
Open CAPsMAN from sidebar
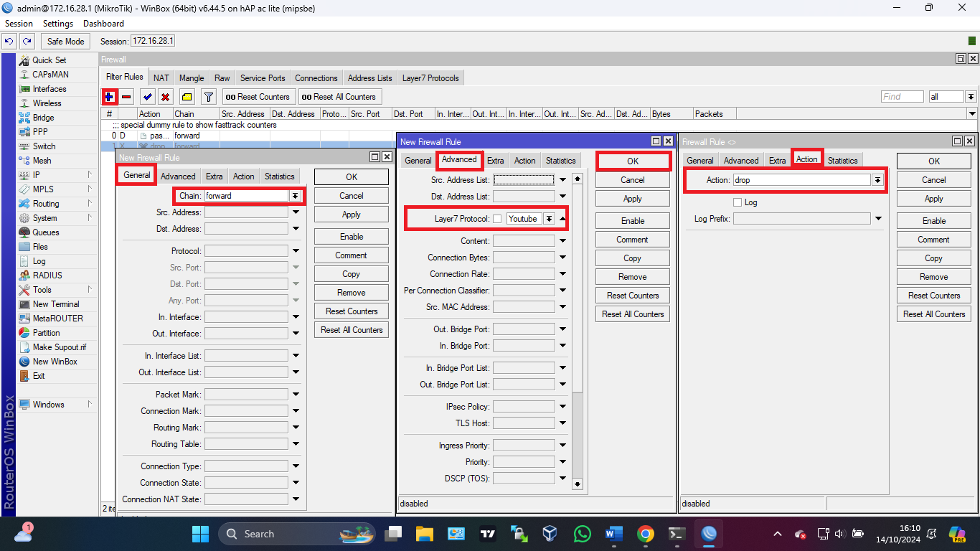tap(50, 75)
